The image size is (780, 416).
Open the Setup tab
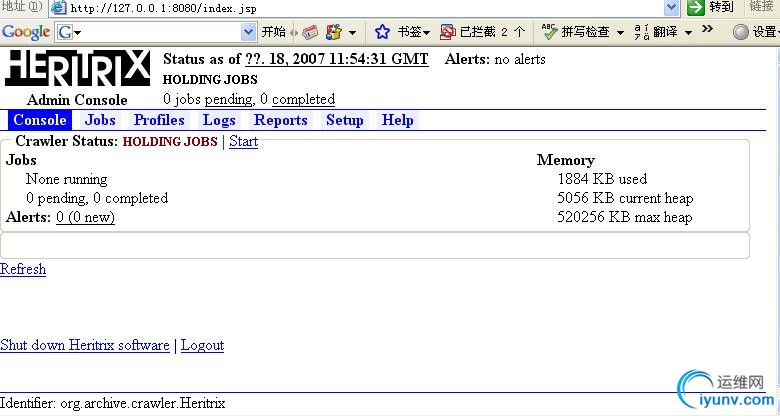345,120
